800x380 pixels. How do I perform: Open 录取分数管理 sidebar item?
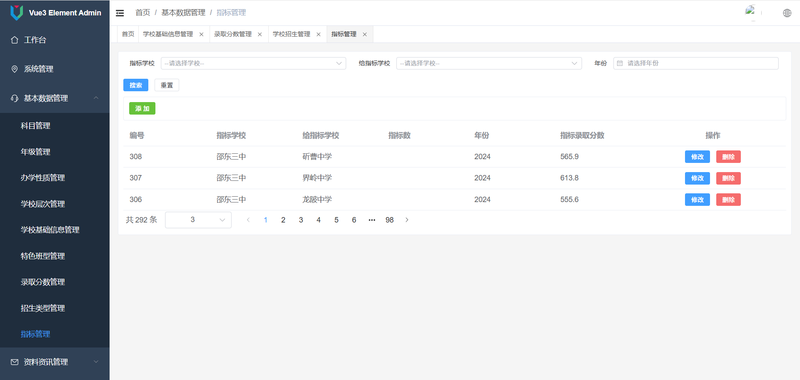[55, 282]
